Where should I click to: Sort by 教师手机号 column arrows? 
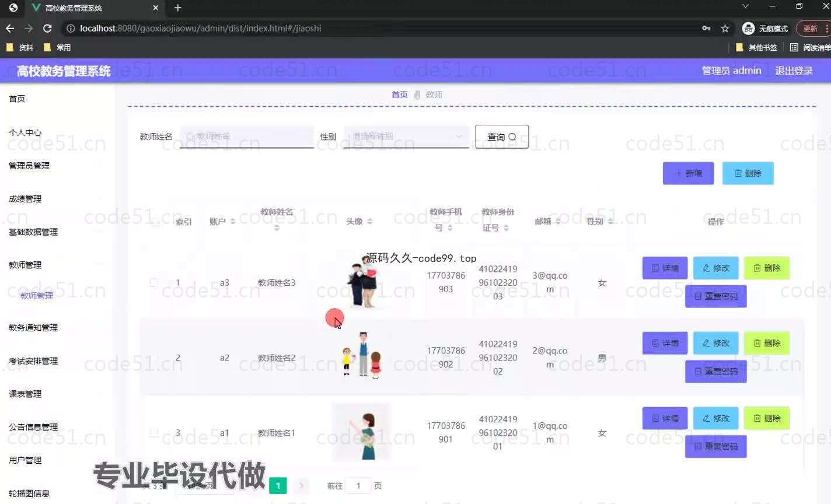point(450,228)
